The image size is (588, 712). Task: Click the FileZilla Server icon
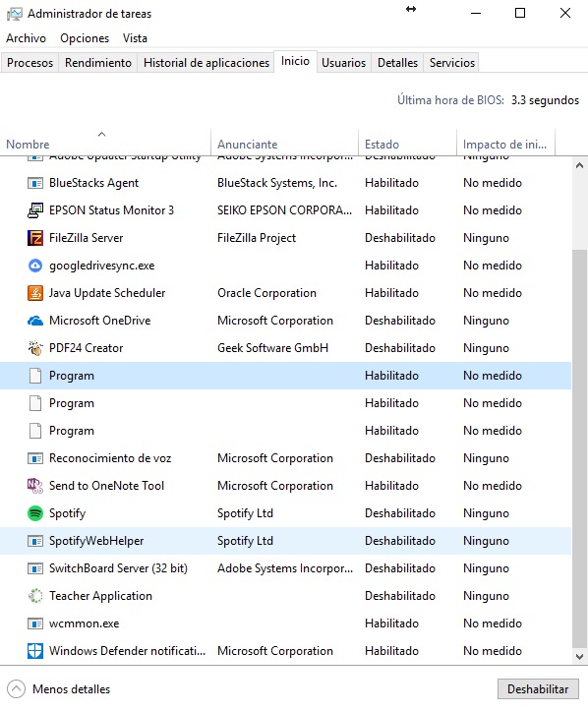coord(35,238)
